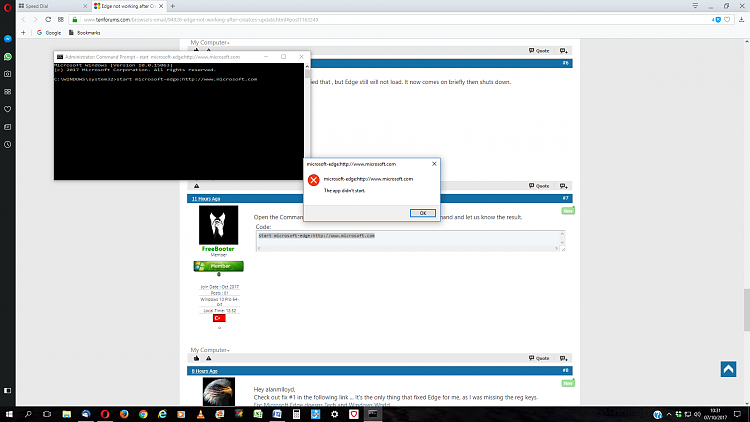750x422 pixels.
Task: Open a new tab with plus button
Action: click(x=173, y=6)
